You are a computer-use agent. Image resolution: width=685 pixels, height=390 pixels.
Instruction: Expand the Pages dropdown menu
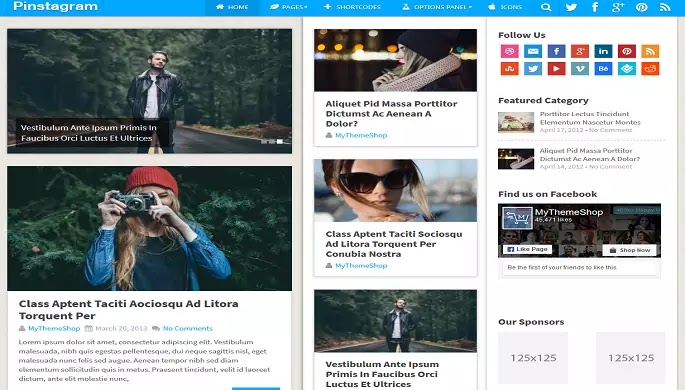tap(288, 7)
